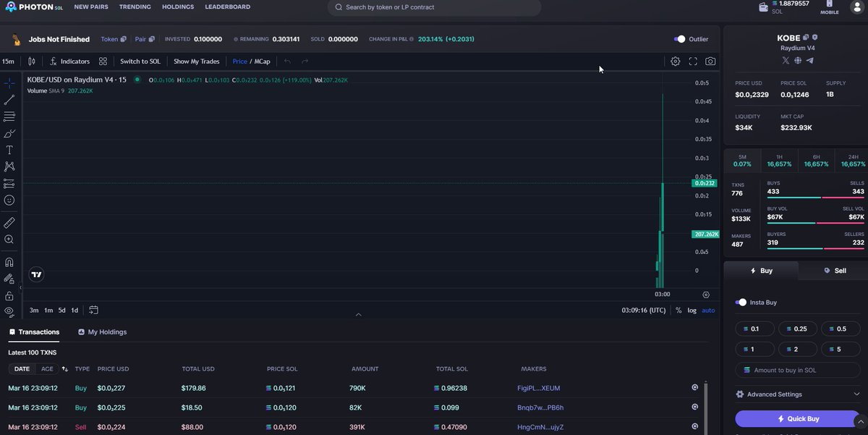Switch timestamp column to AGE

pyautogui.click(x=47, y=369)
